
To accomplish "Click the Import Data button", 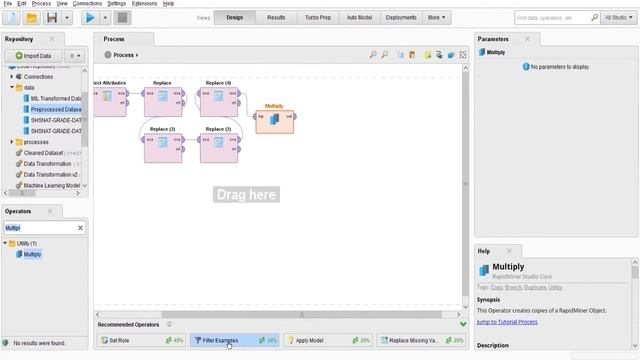I will coord(33,56).
